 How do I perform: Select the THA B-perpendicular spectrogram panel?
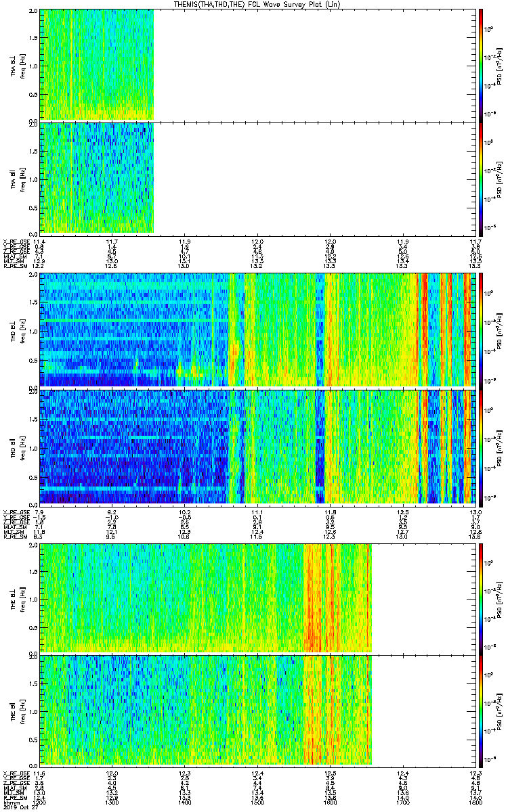tap(257, 65)
